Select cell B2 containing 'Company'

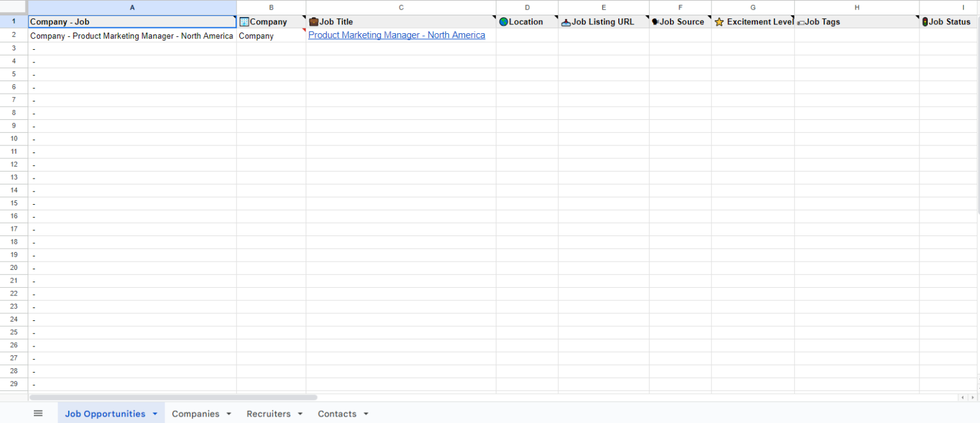(271, 36)
